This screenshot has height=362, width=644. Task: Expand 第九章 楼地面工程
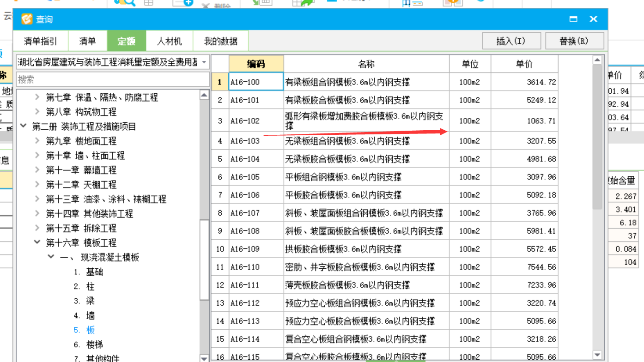point(38,141)
